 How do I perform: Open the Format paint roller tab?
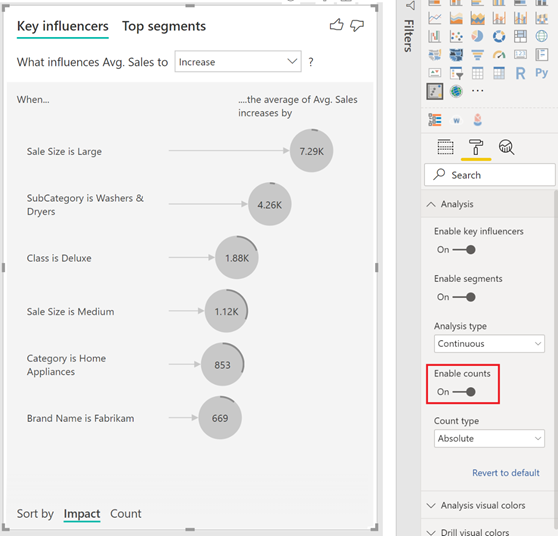476,147
